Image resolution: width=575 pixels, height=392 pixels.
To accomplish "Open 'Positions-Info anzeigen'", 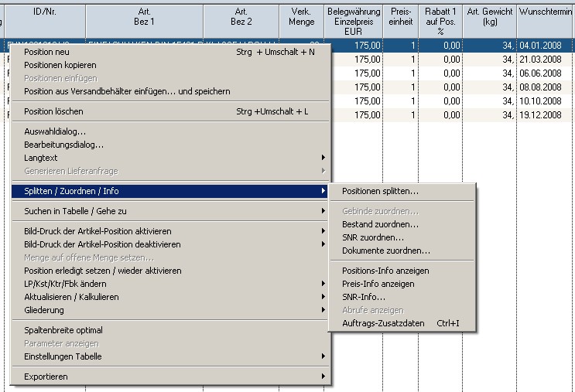I will (x=385, y=271).
